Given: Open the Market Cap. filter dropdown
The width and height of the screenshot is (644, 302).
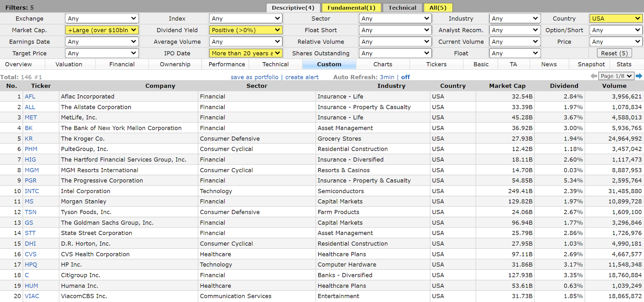Looking at the screenshot, I should click(102, 30).
